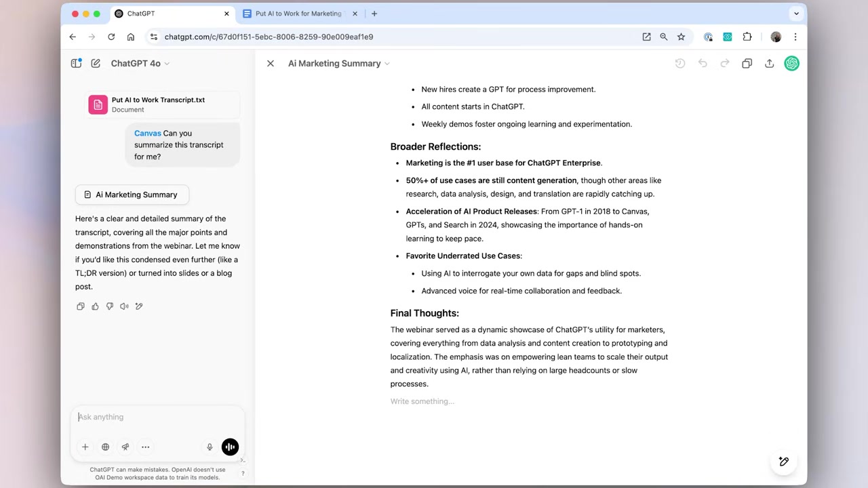Click the canvas undo arrow
The width and height of the screenshot is (868, 488).
[x=703, y=63]
